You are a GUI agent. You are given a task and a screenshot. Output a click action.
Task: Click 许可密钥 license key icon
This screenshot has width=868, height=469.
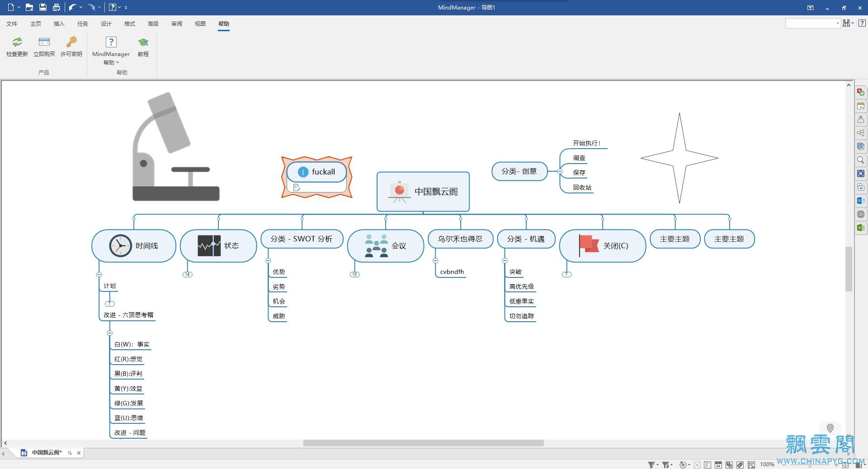(71, 42)
